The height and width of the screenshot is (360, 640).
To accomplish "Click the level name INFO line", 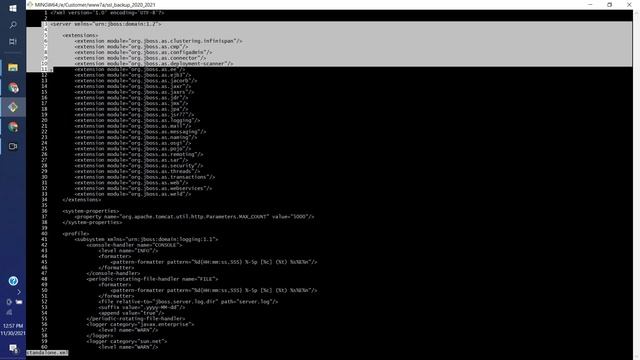I will [x=128, y=251].
